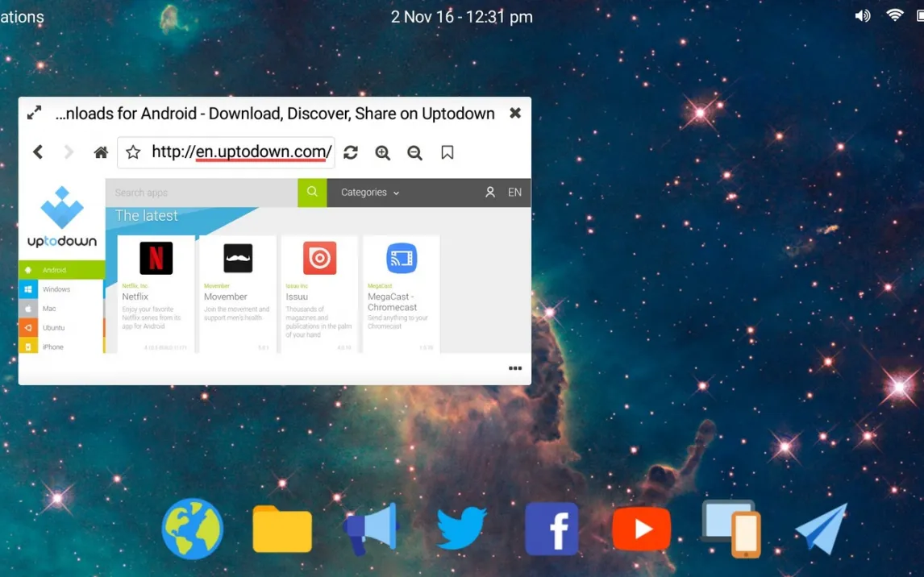Open the EN language selector
The image size is (924, 577).
(x=514, y=193)
